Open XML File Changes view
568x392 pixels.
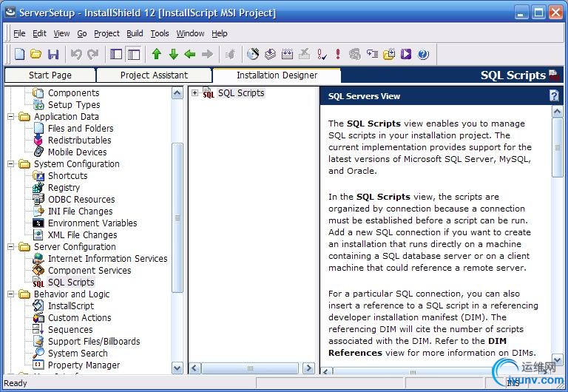pyautogui.click(x=82, y=235)
